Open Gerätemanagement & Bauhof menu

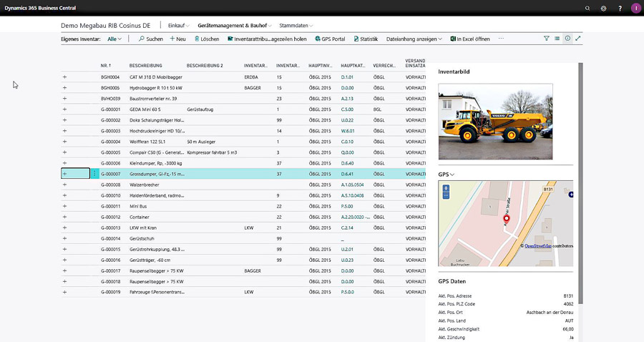(x=235, y=26)
